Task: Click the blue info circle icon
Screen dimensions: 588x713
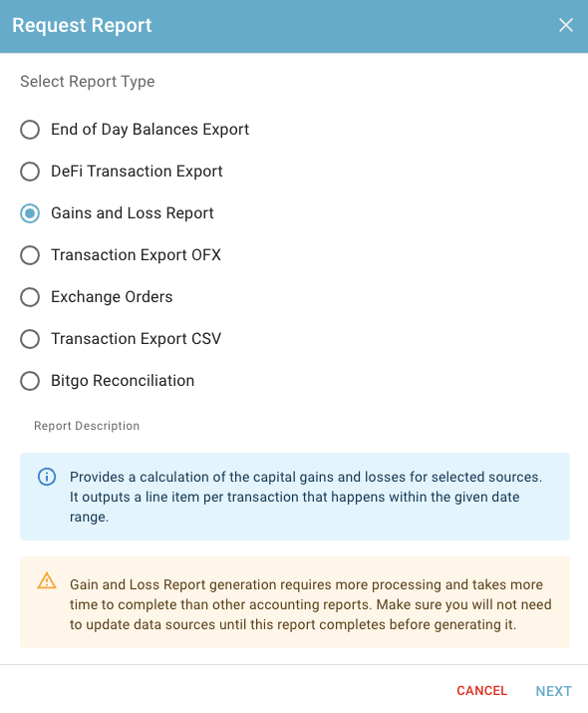Action: point(47,477)
